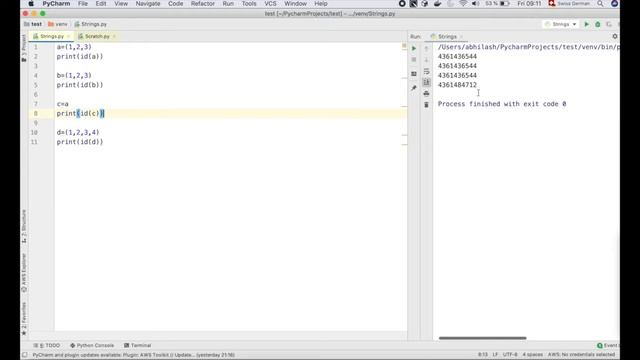640x360 pixels.
Task: Open the Navigate menu
Action: pos(148,4)
